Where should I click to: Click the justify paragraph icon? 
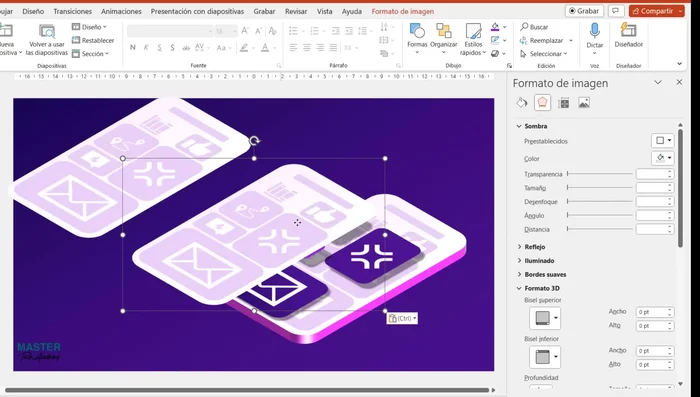(x=333, y=47)
